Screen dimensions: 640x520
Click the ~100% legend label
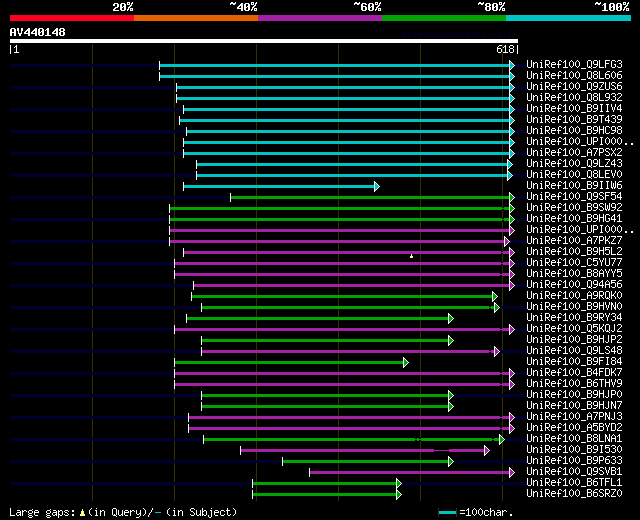pyautogui.click(x=612, y=7)
